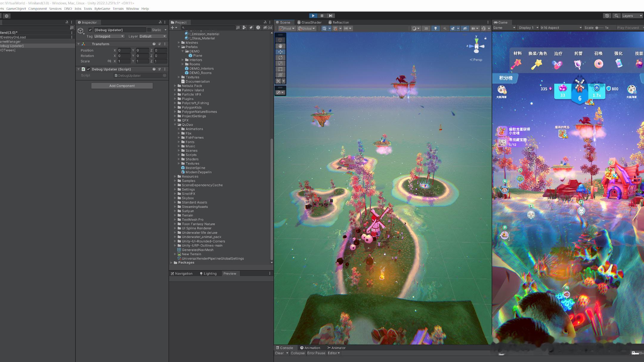Open the Layers dropdown
Image resolution: width=644 pixels, height=362 pixels.
click(632, 16)
